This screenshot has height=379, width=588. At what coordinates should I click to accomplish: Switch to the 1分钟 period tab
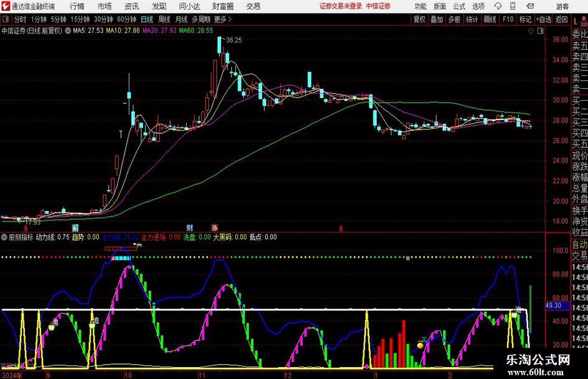coord(38,19)
